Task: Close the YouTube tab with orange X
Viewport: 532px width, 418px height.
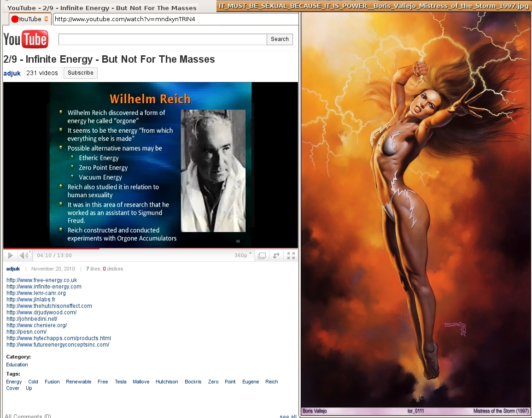Action: (x=47, y=19)
